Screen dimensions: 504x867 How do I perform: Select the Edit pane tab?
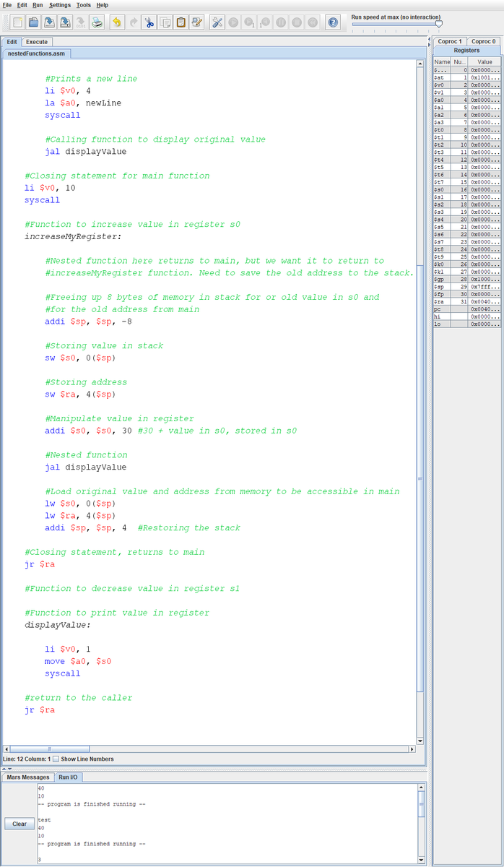(12, 42)
